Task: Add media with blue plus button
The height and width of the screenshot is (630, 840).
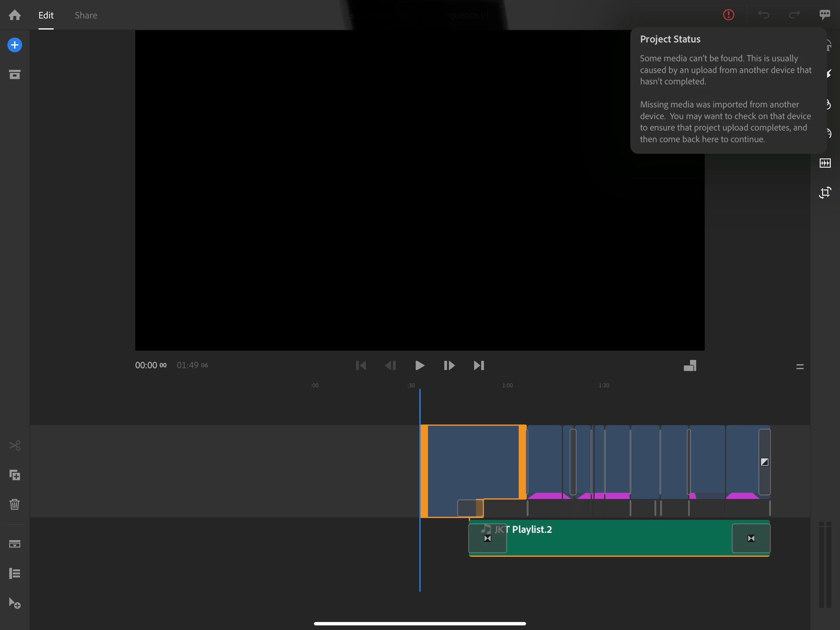Action: click(14, 45)
